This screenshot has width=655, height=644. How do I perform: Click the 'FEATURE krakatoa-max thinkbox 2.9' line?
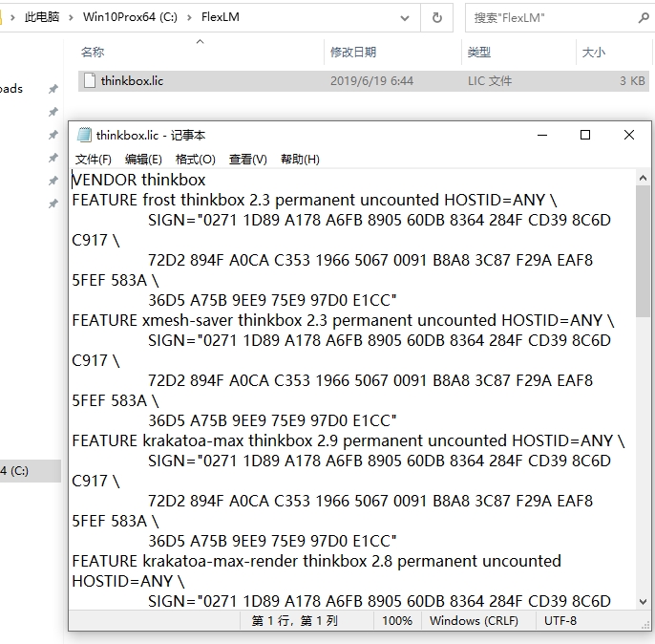point(349,440)
